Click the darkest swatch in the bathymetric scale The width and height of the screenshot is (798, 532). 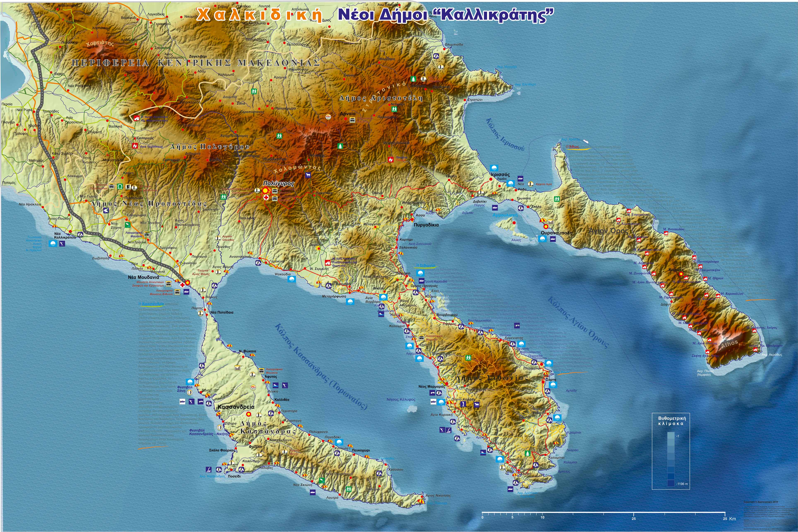coord(671,483)
